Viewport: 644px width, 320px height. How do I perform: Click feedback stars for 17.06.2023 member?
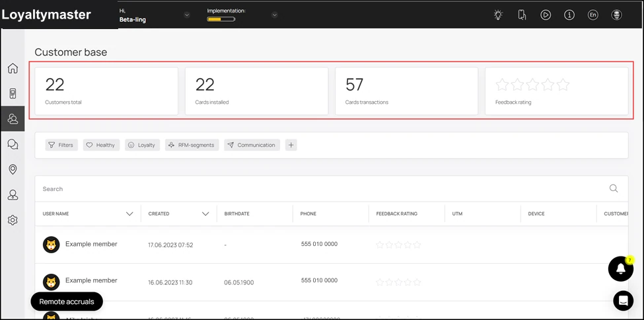pos(398,245)
